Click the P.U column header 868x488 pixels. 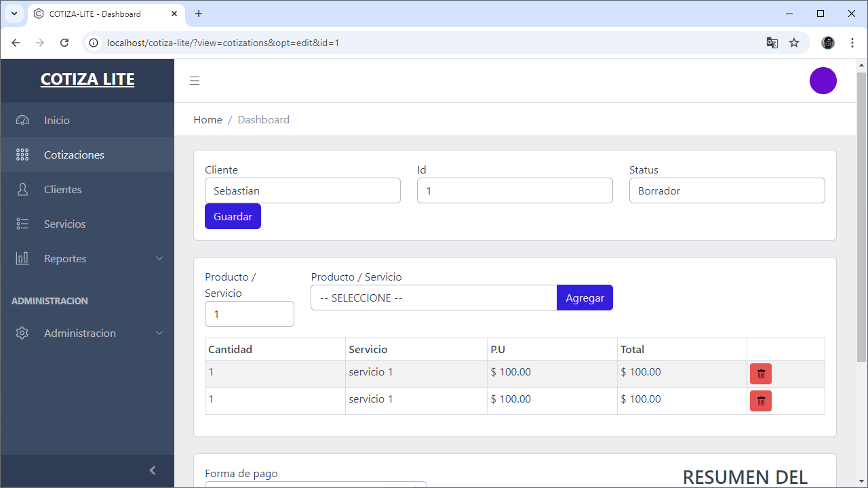point(553,349)
